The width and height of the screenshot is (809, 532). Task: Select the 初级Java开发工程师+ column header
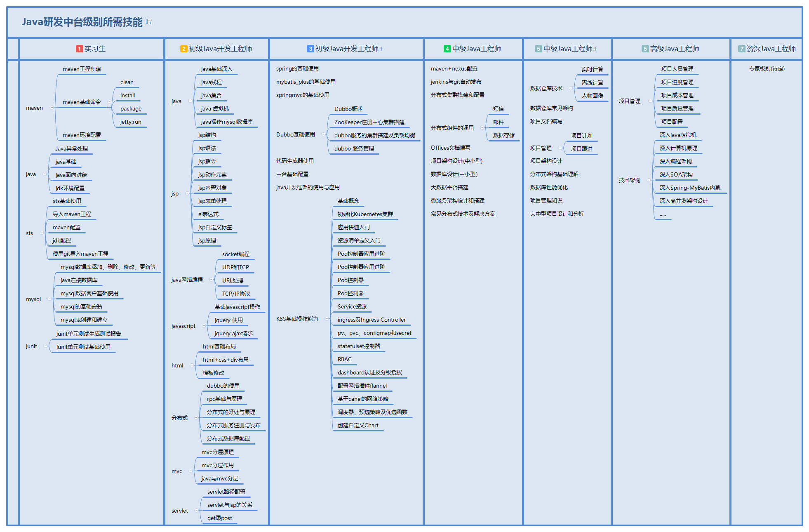[349, 49]
